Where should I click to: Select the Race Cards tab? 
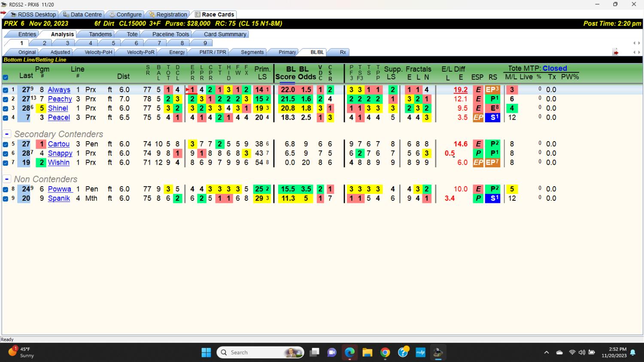(x=214, y=15)
